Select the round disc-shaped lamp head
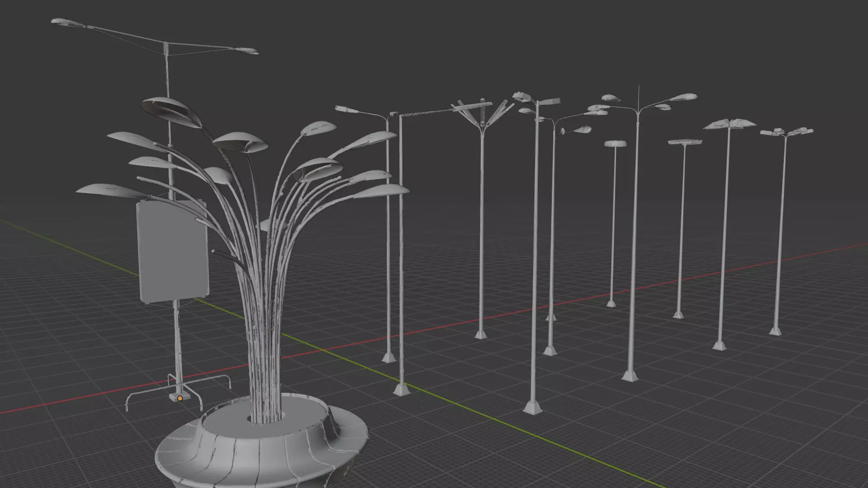This screenshot has width=868, height=488. [615, 144]
